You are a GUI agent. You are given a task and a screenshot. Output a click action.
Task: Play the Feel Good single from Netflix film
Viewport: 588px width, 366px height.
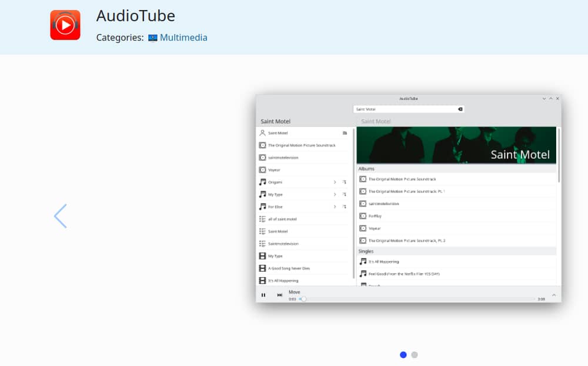coord(456,274)
